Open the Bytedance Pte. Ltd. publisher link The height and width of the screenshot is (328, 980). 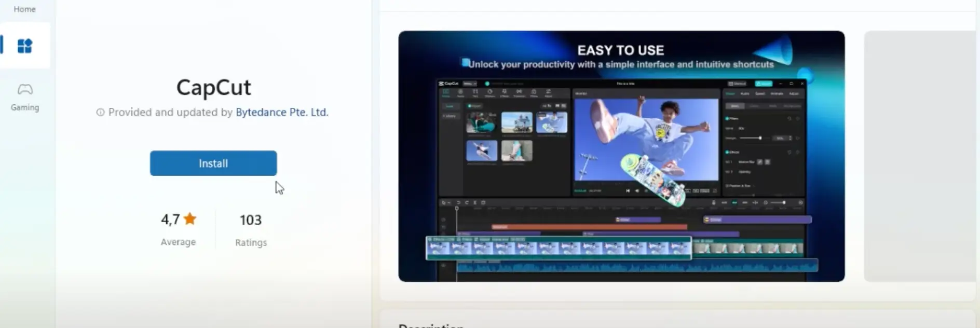pos(282,112)
